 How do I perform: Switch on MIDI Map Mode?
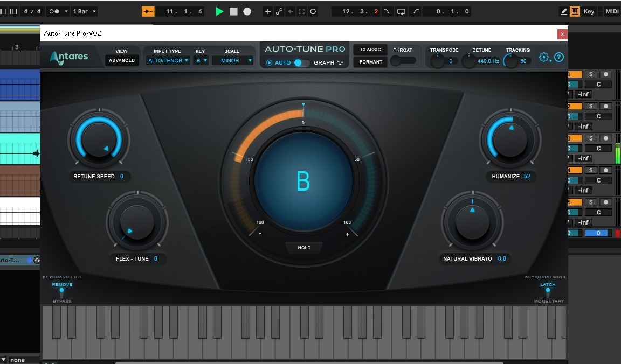coord(611,11)
